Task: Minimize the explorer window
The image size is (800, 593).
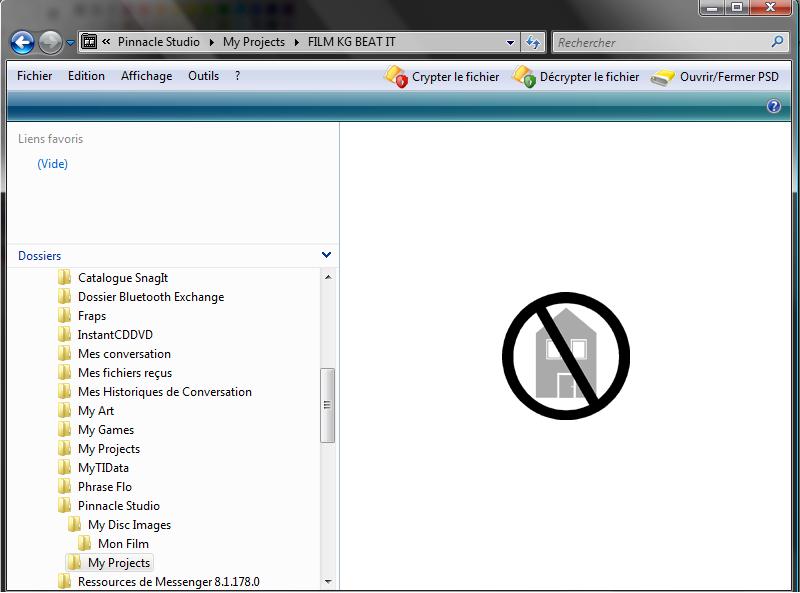Action: [713, 7]
